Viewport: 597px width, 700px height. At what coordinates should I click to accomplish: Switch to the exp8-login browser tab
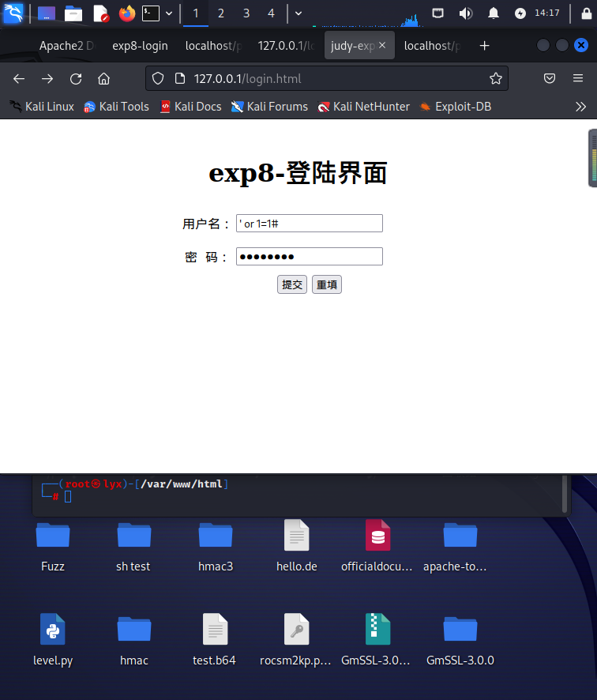pos(140,46)
